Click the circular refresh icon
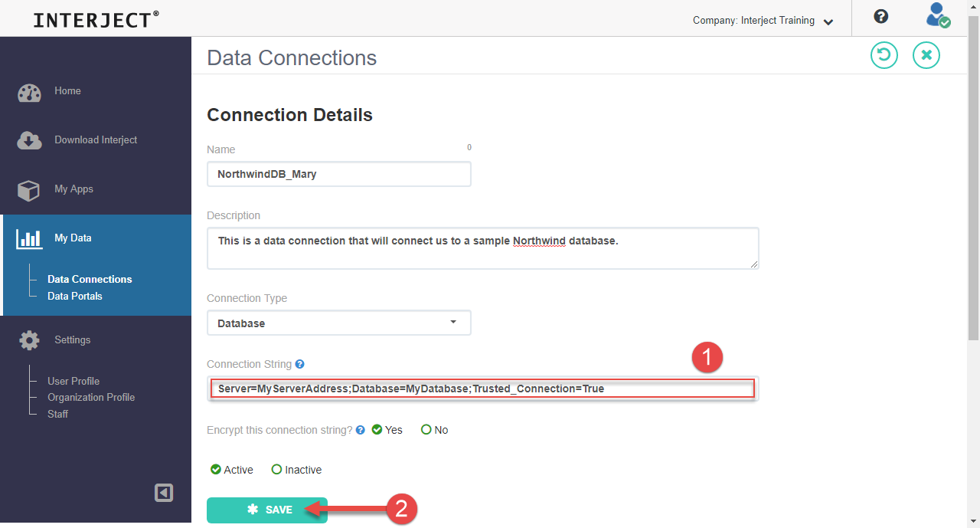The image size is (980, 528). click(884, 55)
